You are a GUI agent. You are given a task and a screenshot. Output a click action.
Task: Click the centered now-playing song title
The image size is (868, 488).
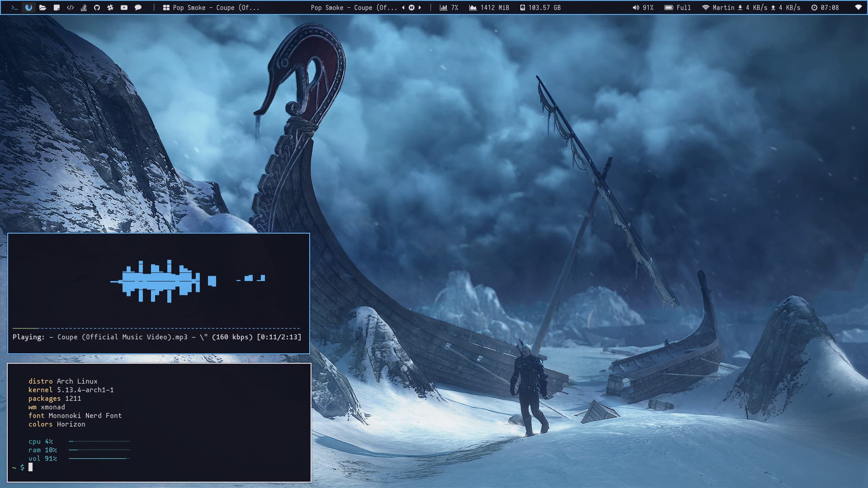coord(354,8)
